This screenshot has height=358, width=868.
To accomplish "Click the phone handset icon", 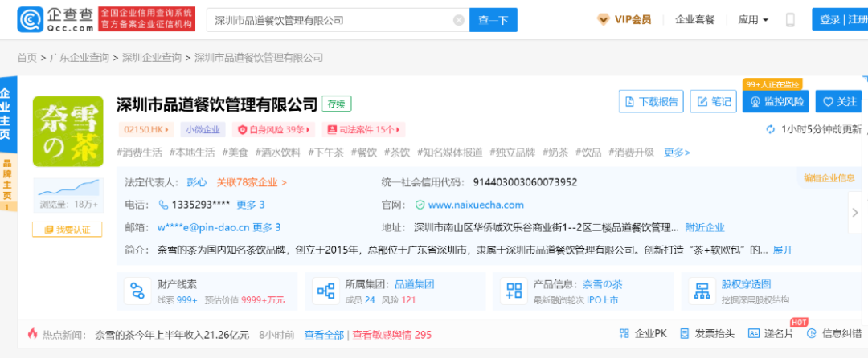I will (x=163, y=205).
